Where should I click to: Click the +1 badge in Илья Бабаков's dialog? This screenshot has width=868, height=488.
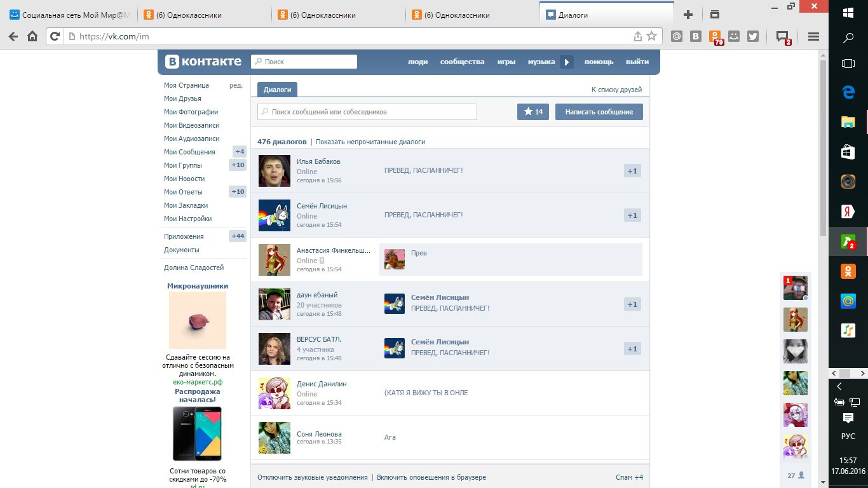tap(632, 171)
